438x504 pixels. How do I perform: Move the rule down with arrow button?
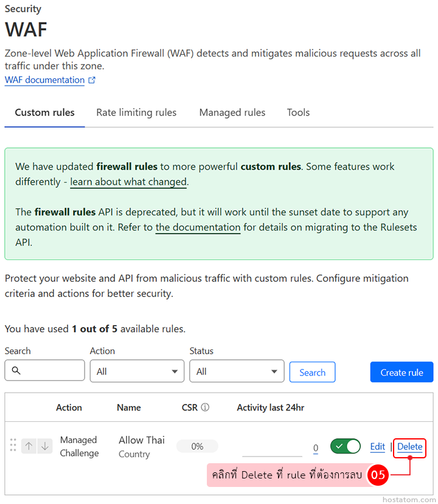coord(44,446)
